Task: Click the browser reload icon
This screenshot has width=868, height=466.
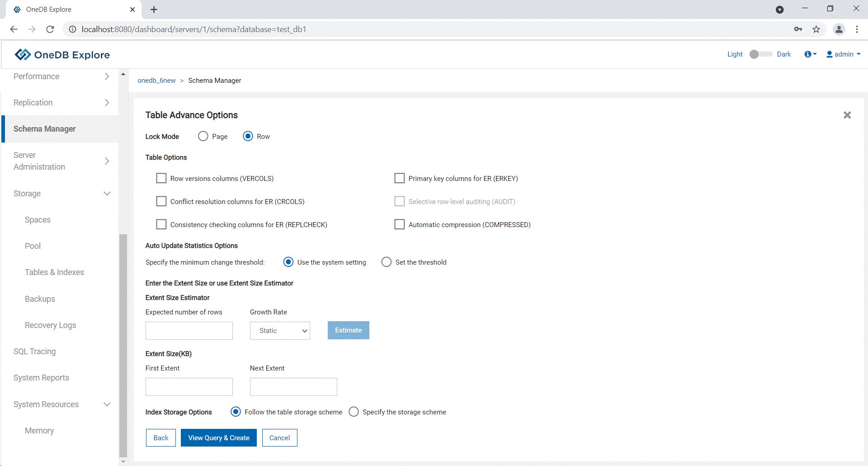Action: [50, 29]
